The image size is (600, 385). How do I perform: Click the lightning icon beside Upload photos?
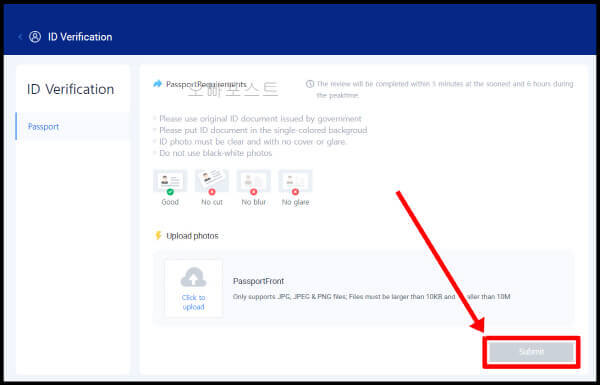point(158,235)
